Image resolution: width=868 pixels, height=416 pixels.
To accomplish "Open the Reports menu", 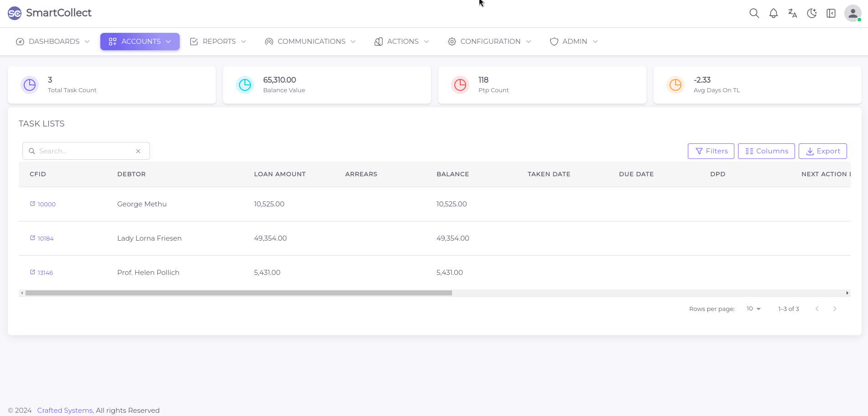I will [x=218, y=42].
